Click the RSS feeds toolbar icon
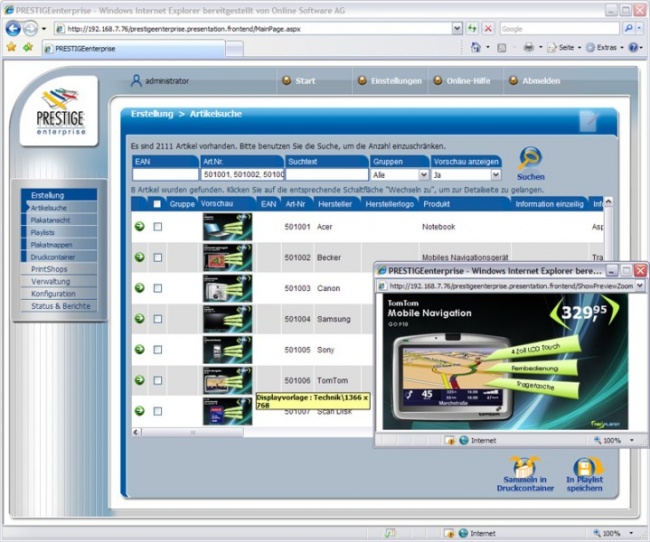 pos(502,48)
